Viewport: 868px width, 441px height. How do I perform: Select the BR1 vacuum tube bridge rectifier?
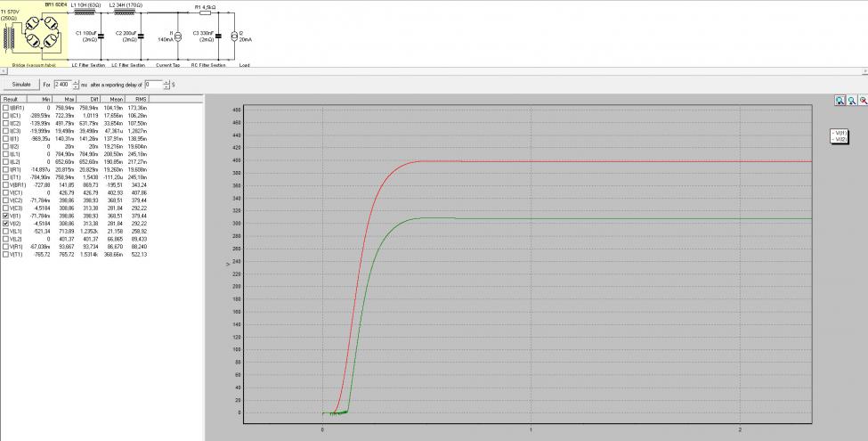(42, 33)
